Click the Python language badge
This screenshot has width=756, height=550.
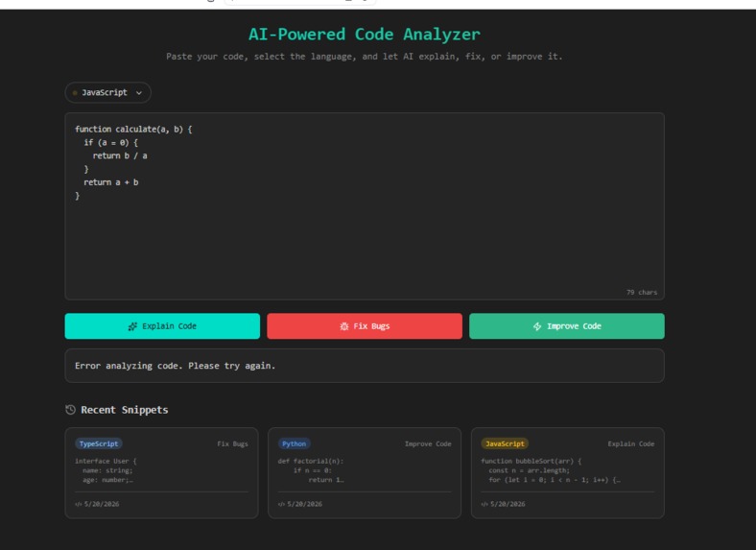click(295, 443)
